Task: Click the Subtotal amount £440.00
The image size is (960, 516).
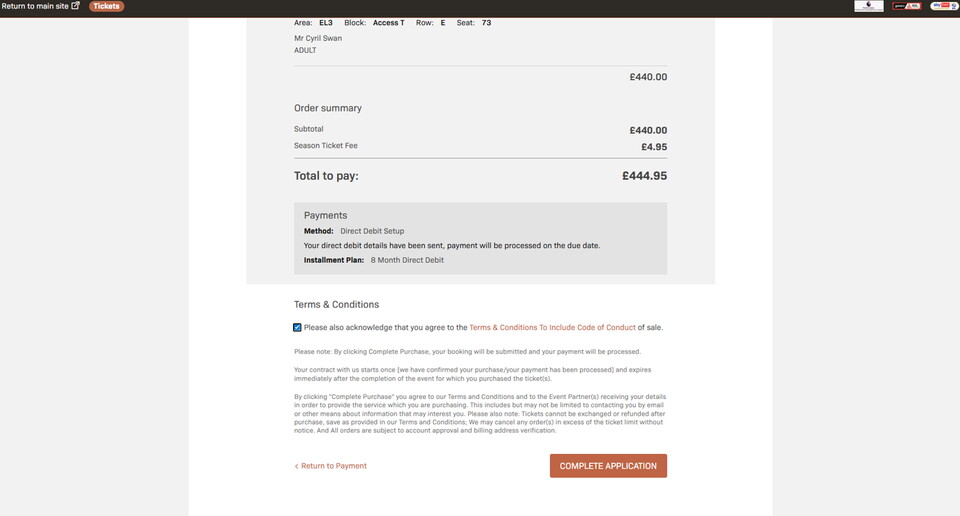Action: pos(648,130)
